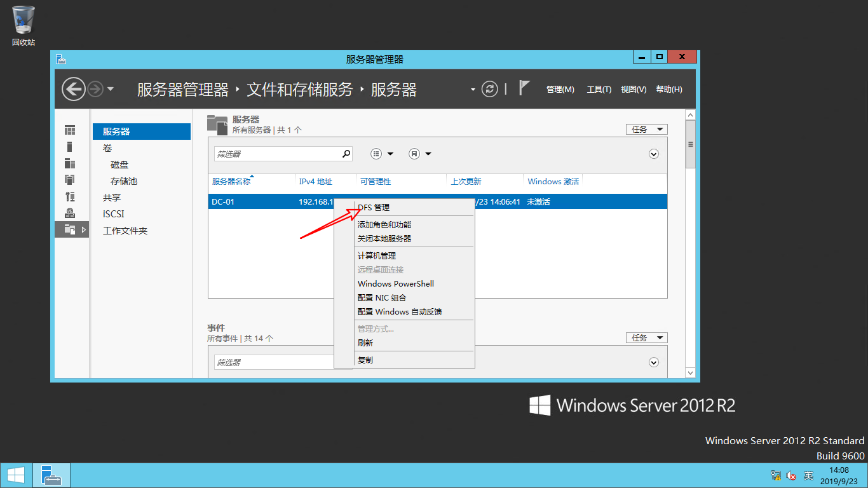This screenshot has height=488, width=868.
Task: Click Server Manager taskbar icon
Action: pos(51,475)
